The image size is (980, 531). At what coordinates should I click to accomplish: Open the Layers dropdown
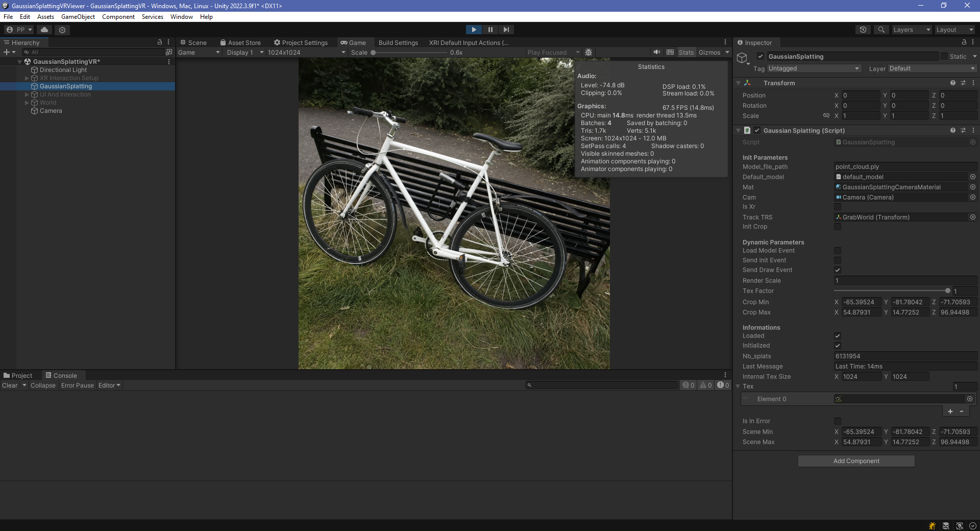912,30
